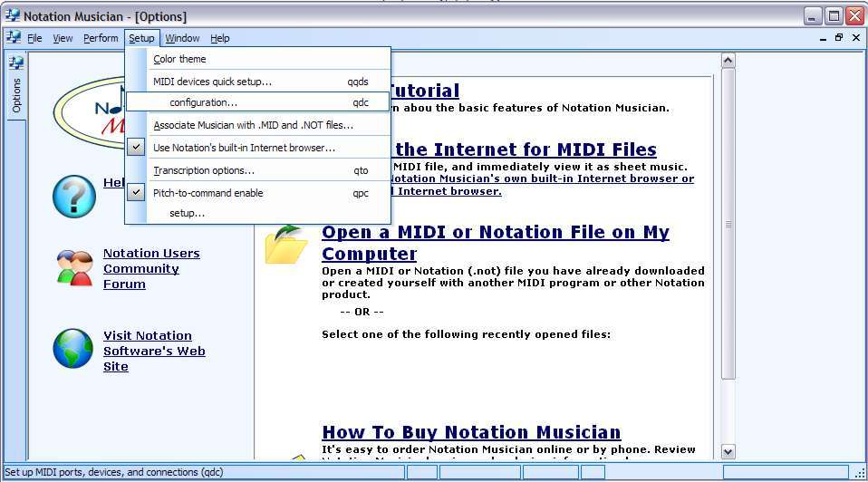Click the vertical scrollbar thumb
The image size is (868, 482).
(x=728, y=224)
